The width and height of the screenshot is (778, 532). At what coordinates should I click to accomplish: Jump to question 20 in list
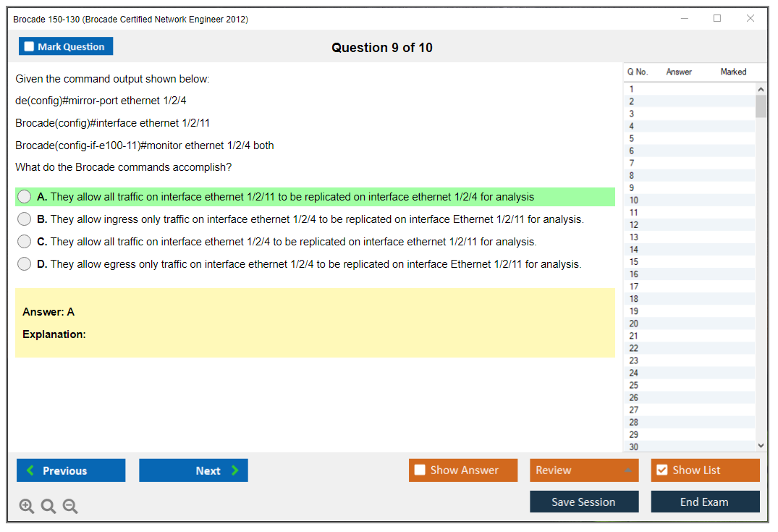coord(634,324)
